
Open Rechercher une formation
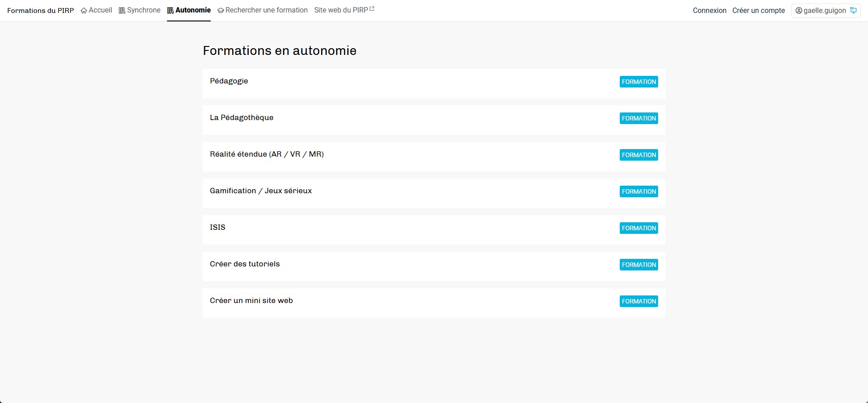[267, 10]
